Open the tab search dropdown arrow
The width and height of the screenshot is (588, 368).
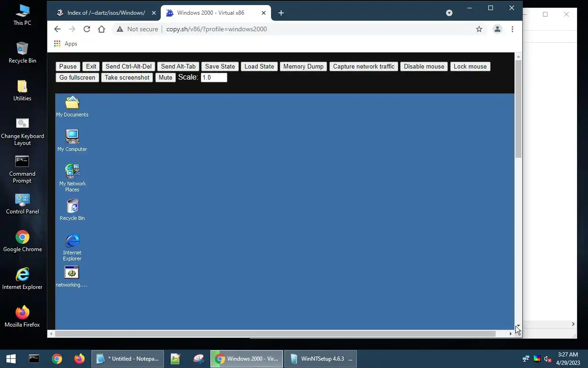[449, 13]
